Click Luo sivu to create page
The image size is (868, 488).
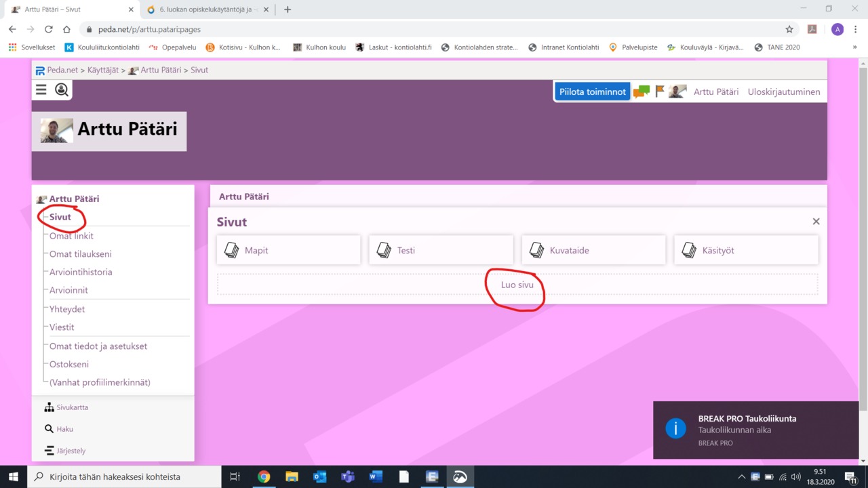pos(517,285)
